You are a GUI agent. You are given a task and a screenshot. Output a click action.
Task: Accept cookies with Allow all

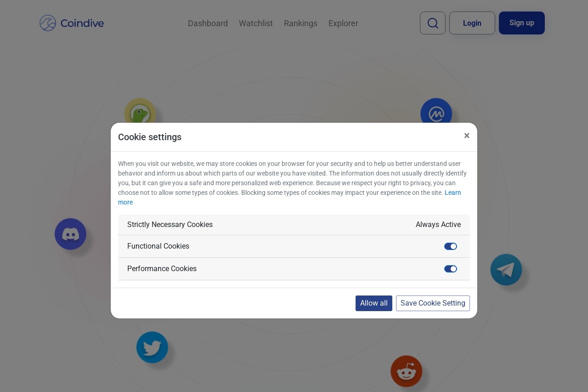tap(374, 303)
